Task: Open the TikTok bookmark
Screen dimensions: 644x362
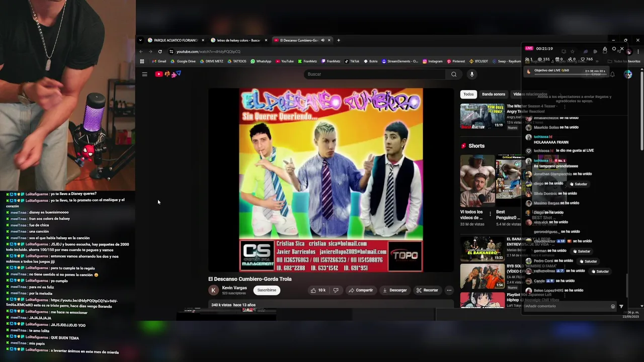Action: pyautogui.click(x=352, y=61)
